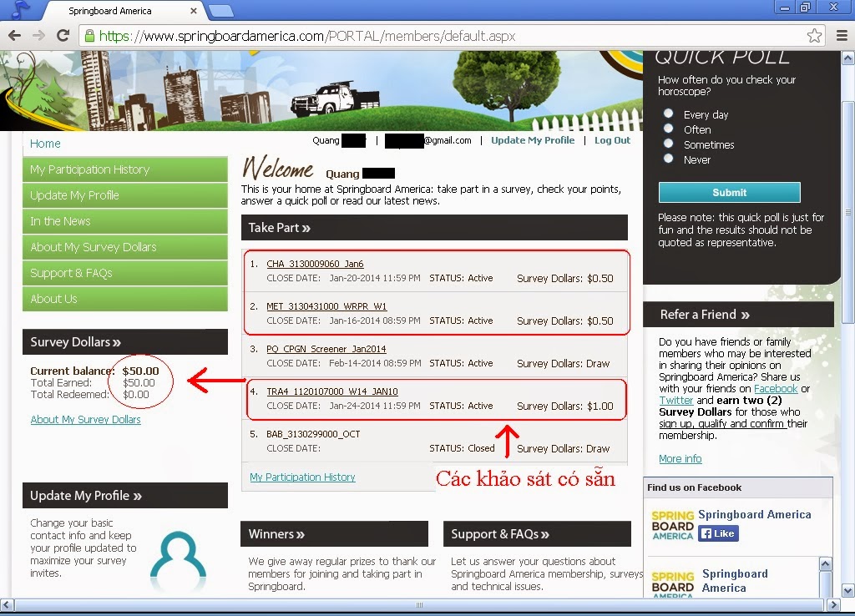Expand the Winners section header
This screenshot has height=616, width=855.
334,533
